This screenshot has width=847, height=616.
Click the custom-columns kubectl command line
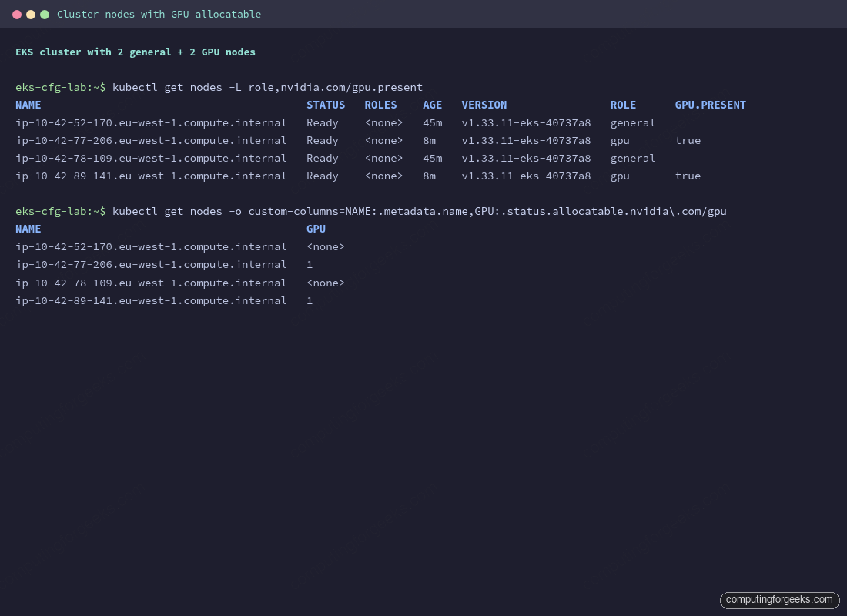point(419,211)
